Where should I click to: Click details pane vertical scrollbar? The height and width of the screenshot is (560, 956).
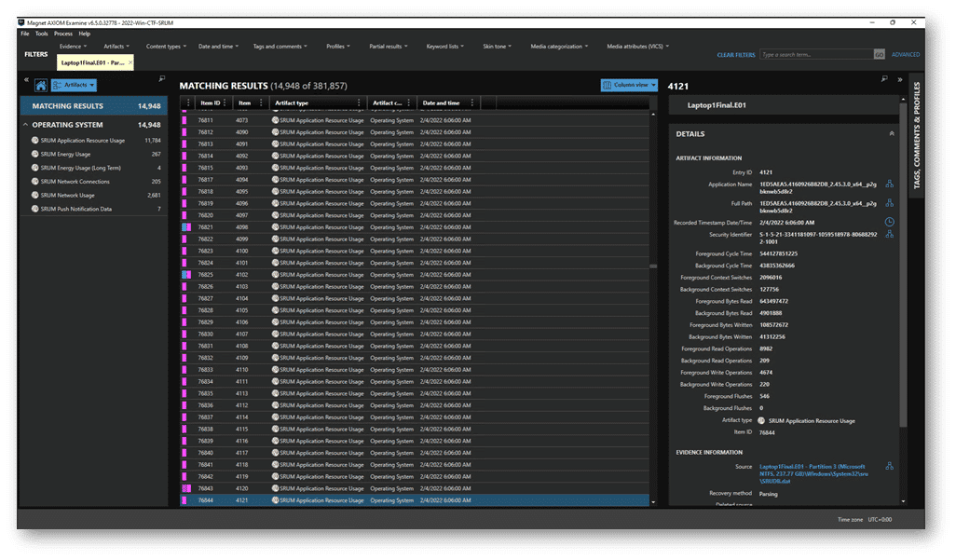tap(903, 265)
